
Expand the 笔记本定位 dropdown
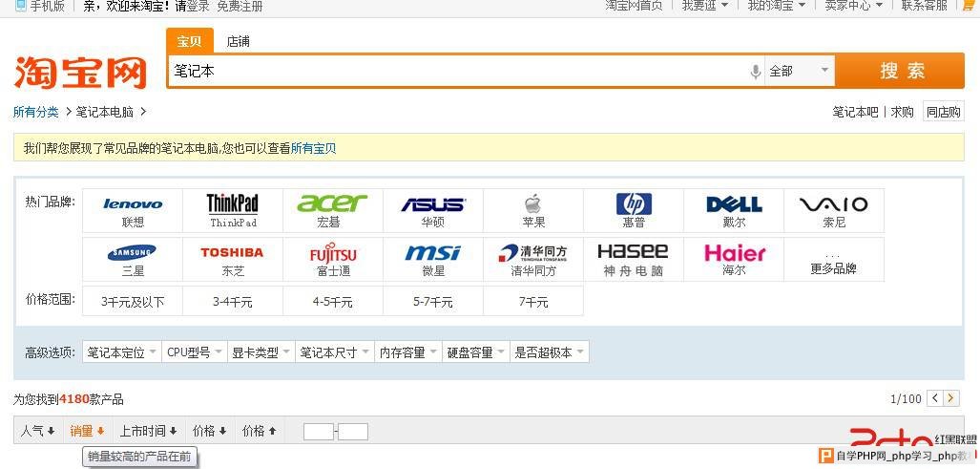(x=122, y=352)
